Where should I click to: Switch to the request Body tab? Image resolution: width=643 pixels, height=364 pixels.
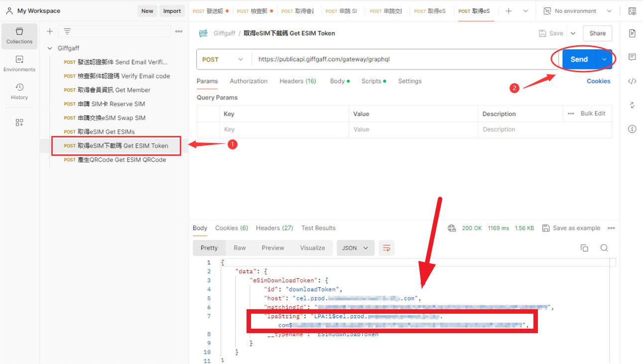340,81
